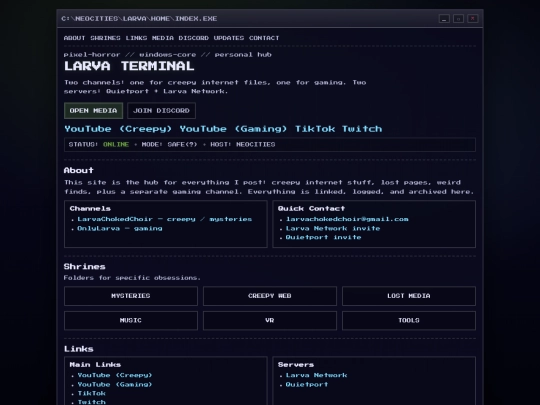Open the TOOLS shrine
The image size is (540, 405).
click(x=409, y=321)
